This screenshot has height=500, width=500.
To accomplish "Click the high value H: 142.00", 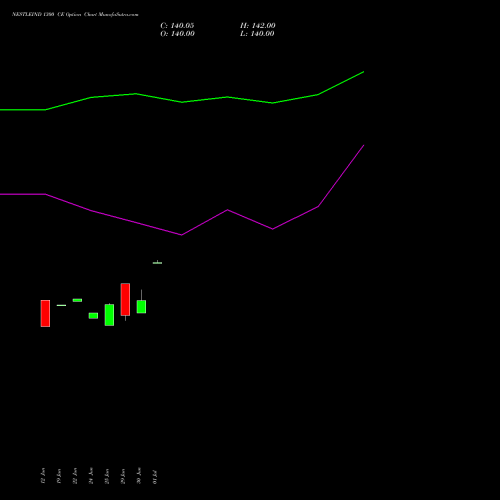I will click(258, 26).
